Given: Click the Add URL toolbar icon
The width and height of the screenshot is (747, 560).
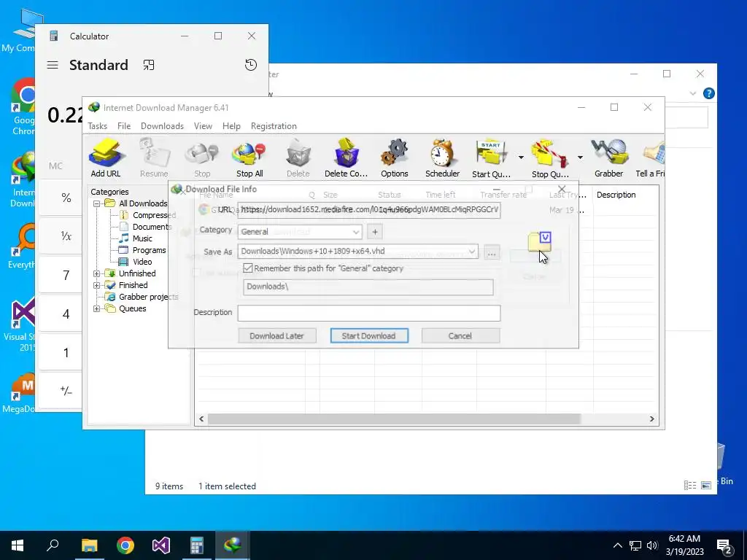Looking at the screenshot, I should tap(106, 157).
